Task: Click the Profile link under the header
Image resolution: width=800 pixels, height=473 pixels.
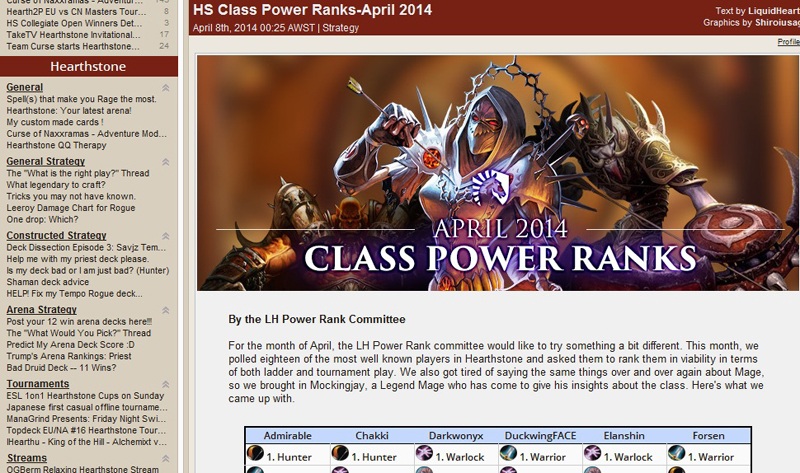Action: [x=788, y=42]
